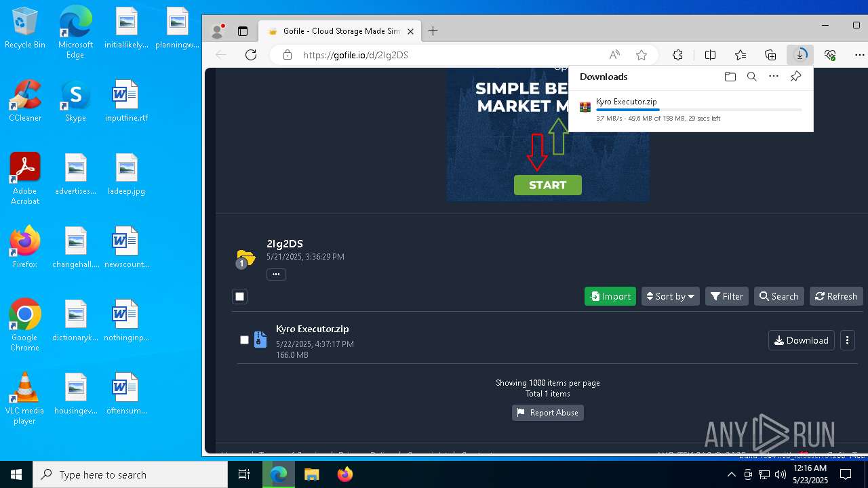
Task: Open folder options ellipsis button
Action: tap(276, 274)
